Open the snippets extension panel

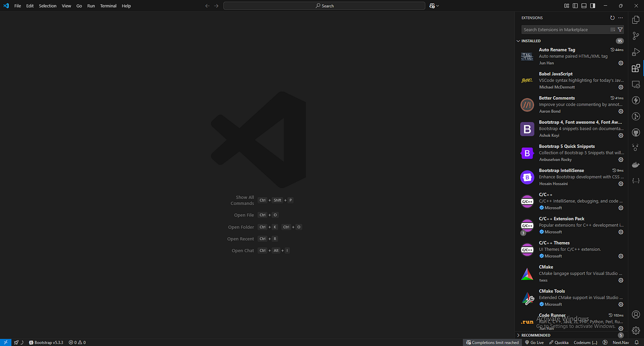click(635, 181)
